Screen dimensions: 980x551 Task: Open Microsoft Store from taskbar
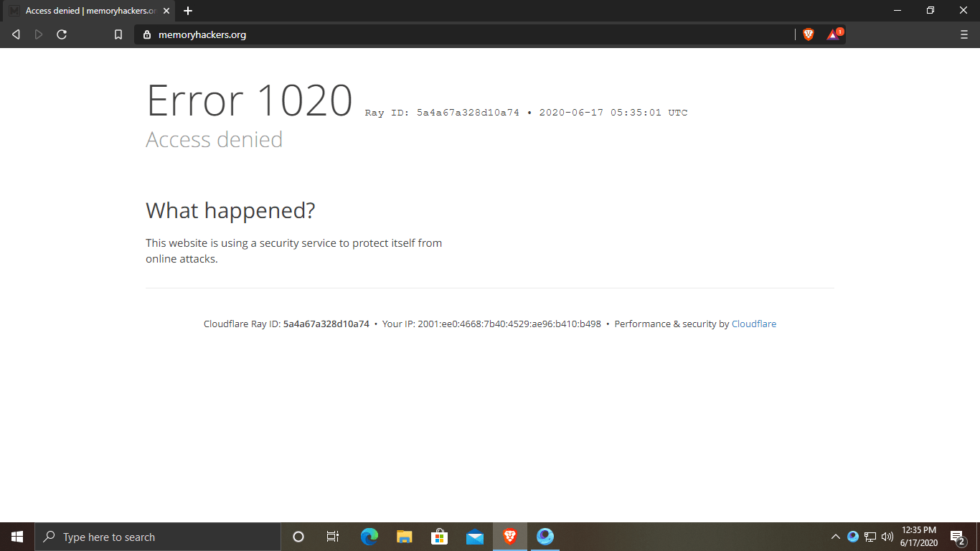(x=439, y=537)
